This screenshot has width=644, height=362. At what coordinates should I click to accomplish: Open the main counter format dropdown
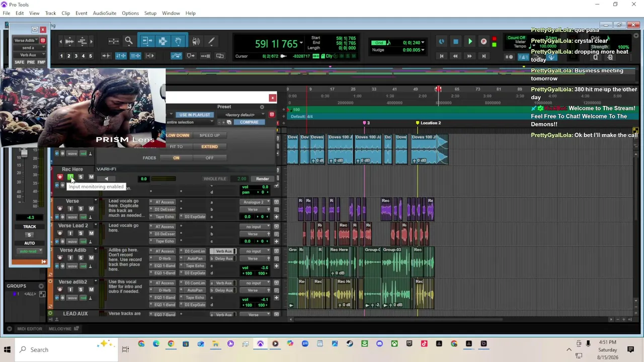click(x=301, y=43)
